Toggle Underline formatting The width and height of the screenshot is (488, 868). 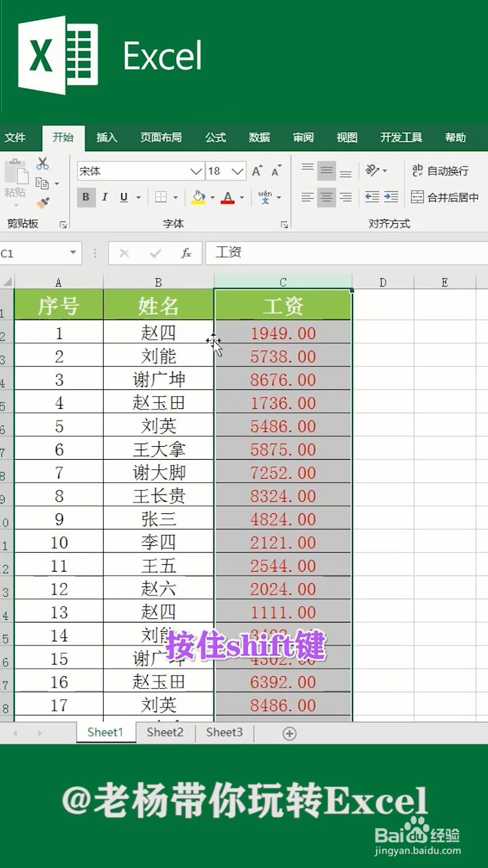pyautogui.click(x=123, y=197)
